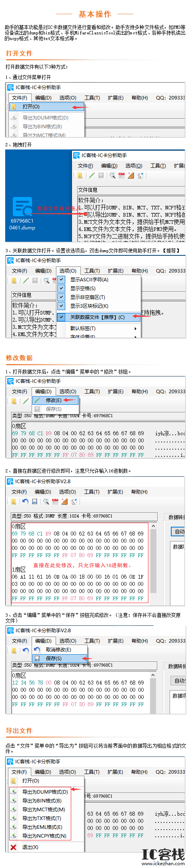Screen dimensions: 192x868
Task: Select the 697968C10461.dump desktop file icon
Action: pyautogui.click(x=22, y=207)
